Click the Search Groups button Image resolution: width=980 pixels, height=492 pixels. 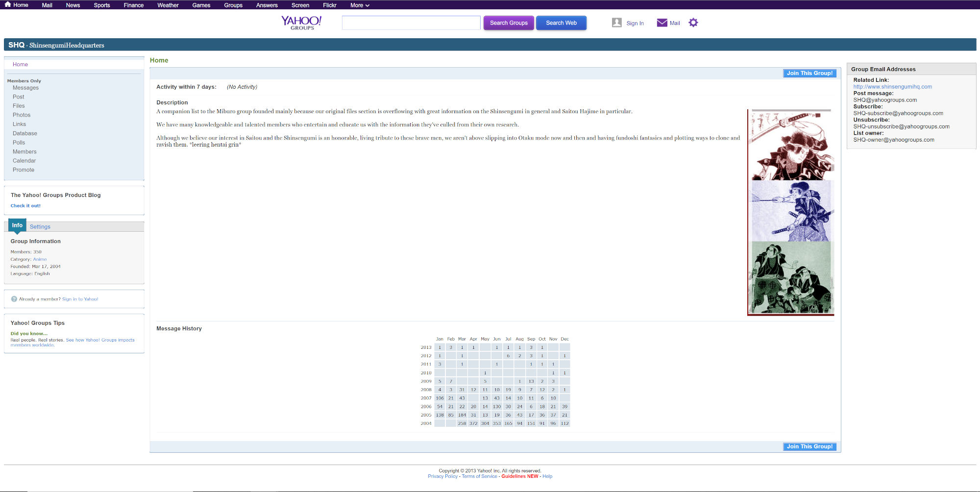pos(509,23)
